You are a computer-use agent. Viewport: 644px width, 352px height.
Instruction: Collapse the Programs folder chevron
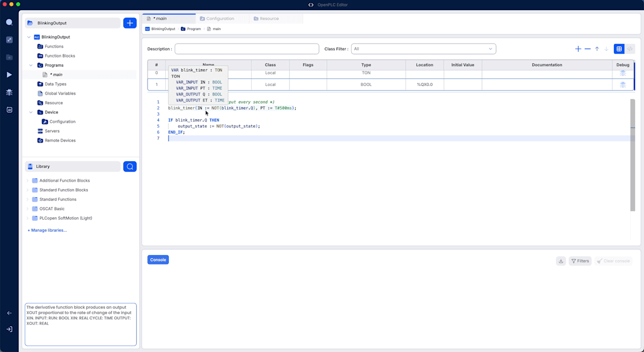(31, 65)
